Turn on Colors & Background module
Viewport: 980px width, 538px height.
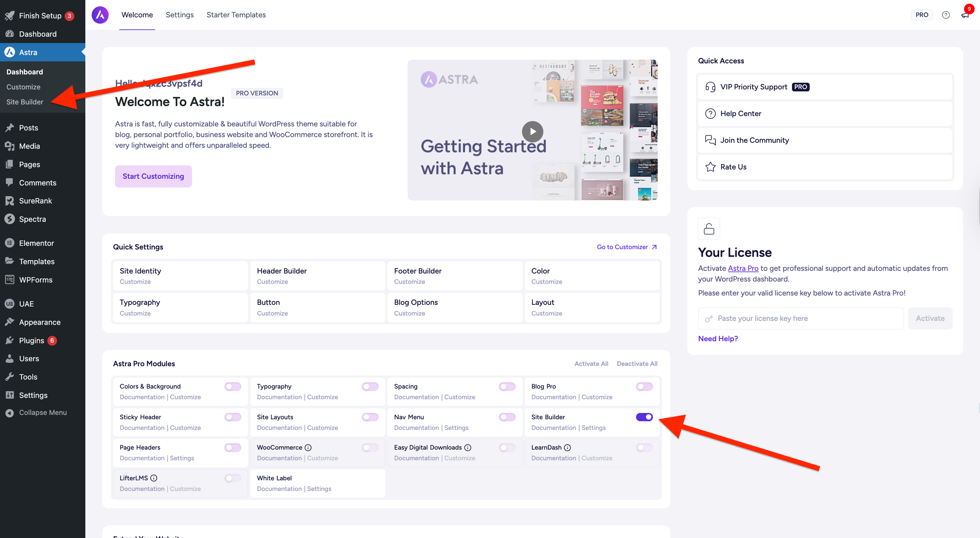coord(232,387)
